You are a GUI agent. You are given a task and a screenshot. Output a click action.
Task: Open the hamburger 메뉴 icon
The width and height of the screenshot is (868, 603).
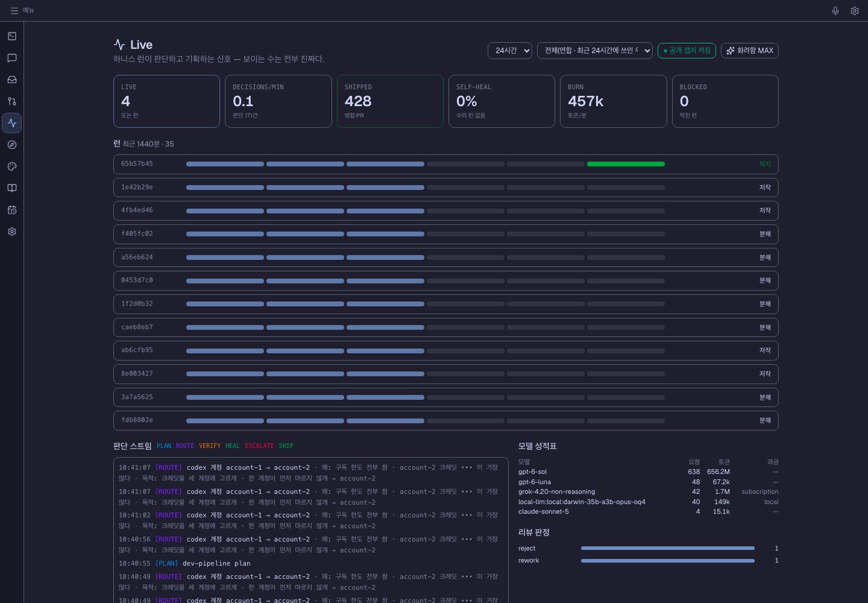(x=14, y=11)
